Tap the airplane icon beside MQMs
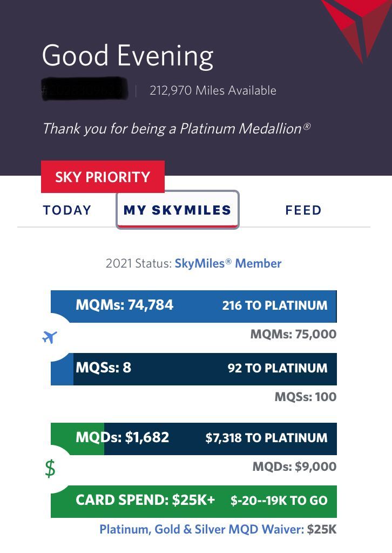Viewport: 392px width, 553px height. (x=49, y=338)
